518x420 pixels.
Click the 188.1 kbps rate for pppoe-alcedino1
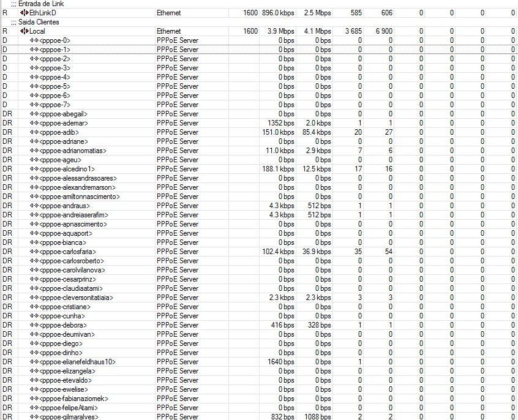coord(278,169)
